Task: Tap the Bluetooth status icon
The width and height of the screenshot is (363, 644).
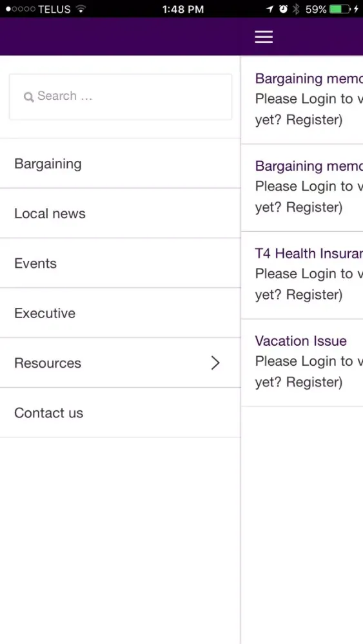Action: pyautogui.click(x=296, y=9)
